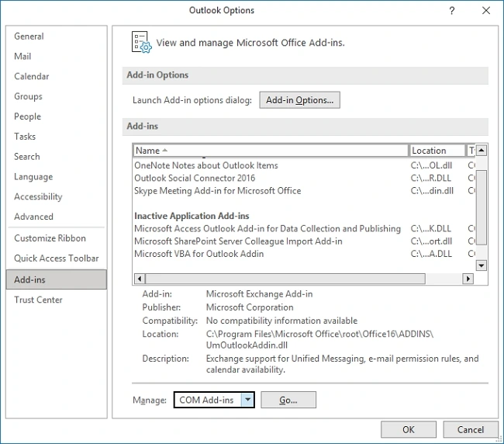Cancel the Outlook Options dialog
Screen dimensions: 504x444
pos(470,429)
